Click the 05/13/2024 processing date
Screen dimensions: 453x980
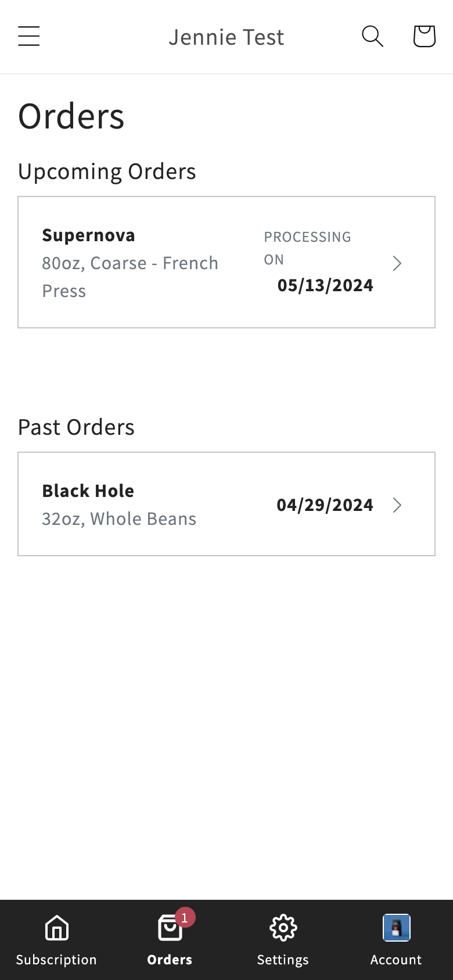click(x=325, y=285)
